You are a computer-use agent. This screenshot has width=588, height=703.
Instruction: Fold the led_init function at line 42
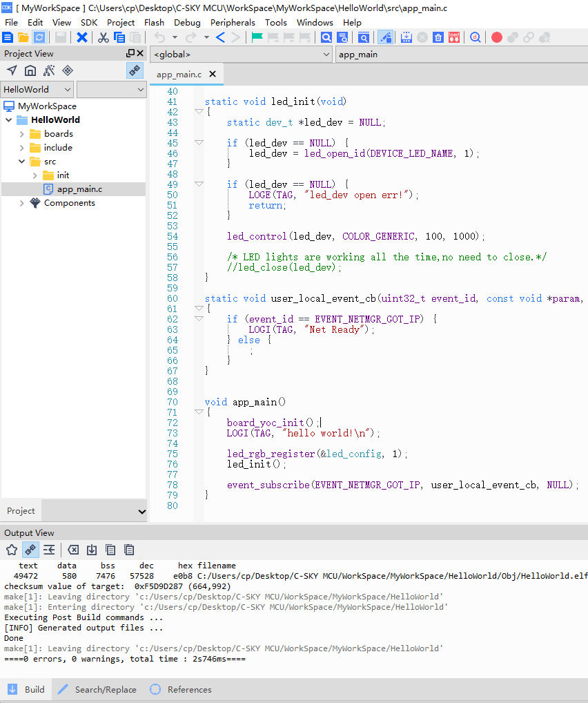pyautogui.click(x=199, y=111)
